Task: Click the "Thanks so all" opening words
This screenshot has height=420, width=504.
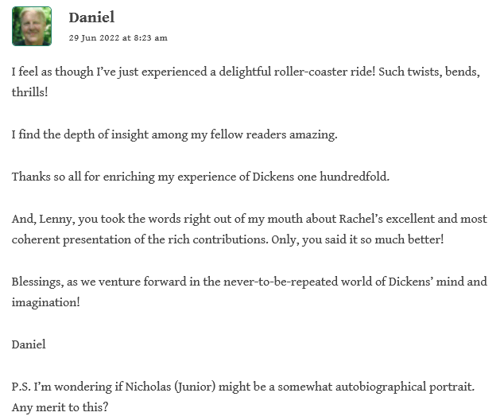Action: coord(47,176)
